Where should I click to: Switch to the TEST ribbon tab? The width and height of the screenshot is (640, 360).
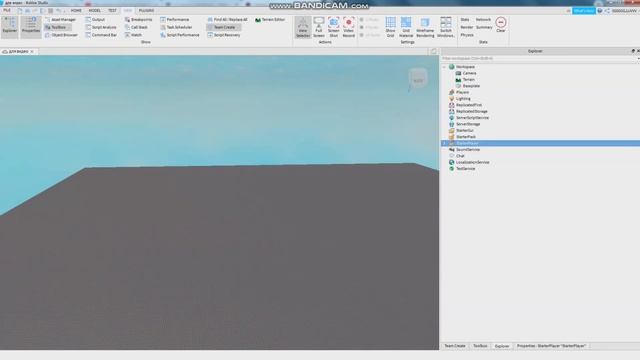112,11
